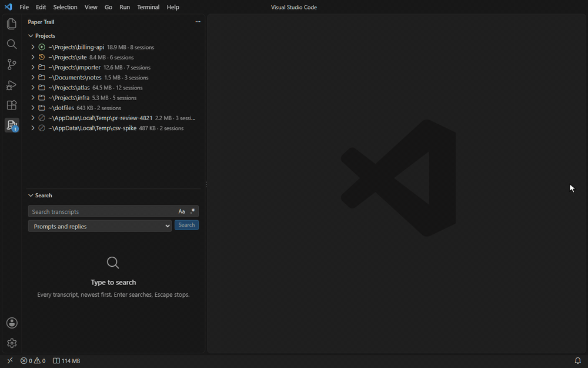Toggle the regular expression search option
The image size is (588, 368).
click(192, 211)
